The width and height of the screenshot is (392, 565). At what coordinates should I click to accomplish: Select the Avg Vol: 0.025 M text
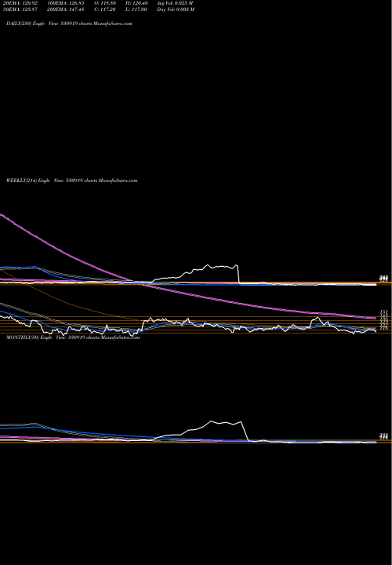click(x=175, y=3)
